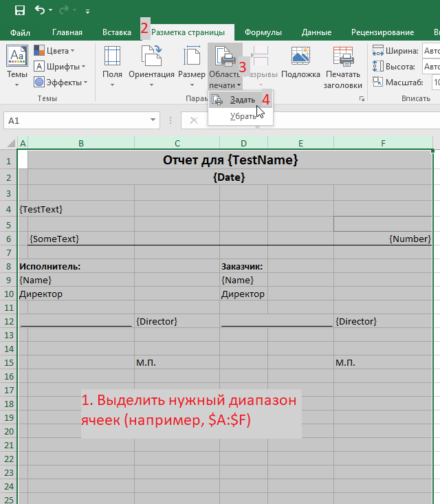Open the Данные tab
Screen dimensions: 440x504
coord(316,32)
